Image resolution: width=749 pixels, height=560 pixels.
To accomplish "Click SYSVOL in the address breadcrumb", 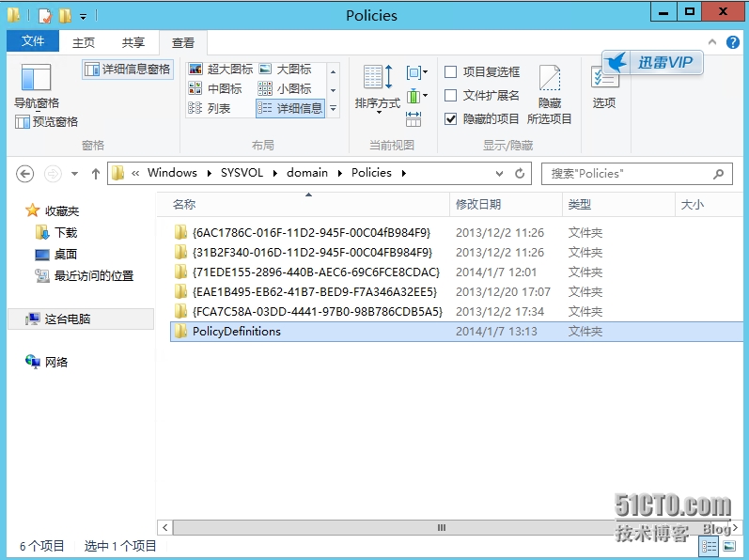I will coord(242,173).
